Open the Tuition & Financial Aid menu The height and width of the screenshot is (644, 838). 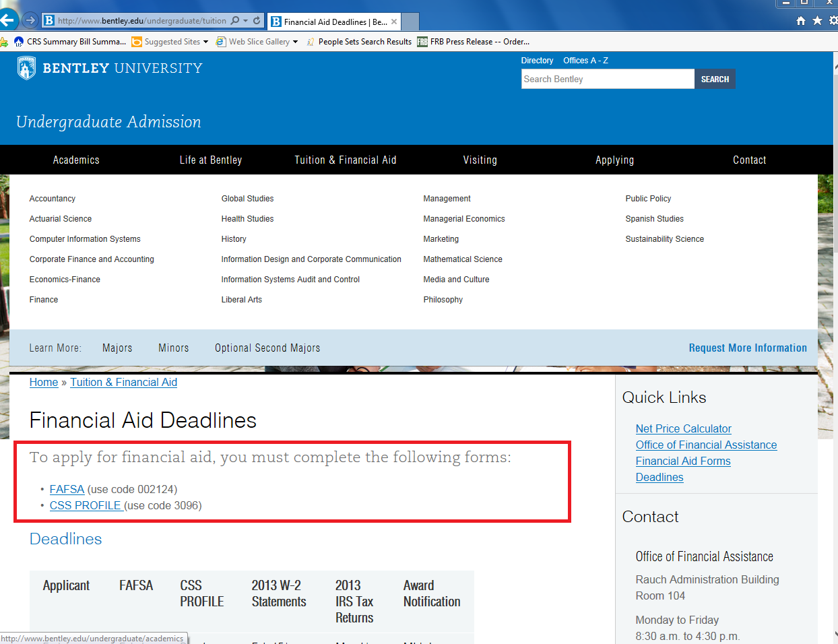pyautogui.click(x=346, y=160)
